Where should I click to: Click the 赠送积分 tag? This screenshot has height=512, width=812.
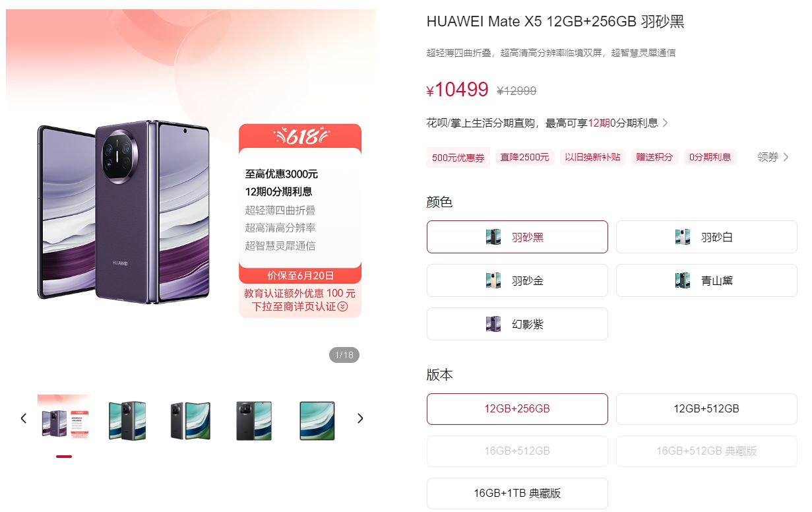(654, 157)
